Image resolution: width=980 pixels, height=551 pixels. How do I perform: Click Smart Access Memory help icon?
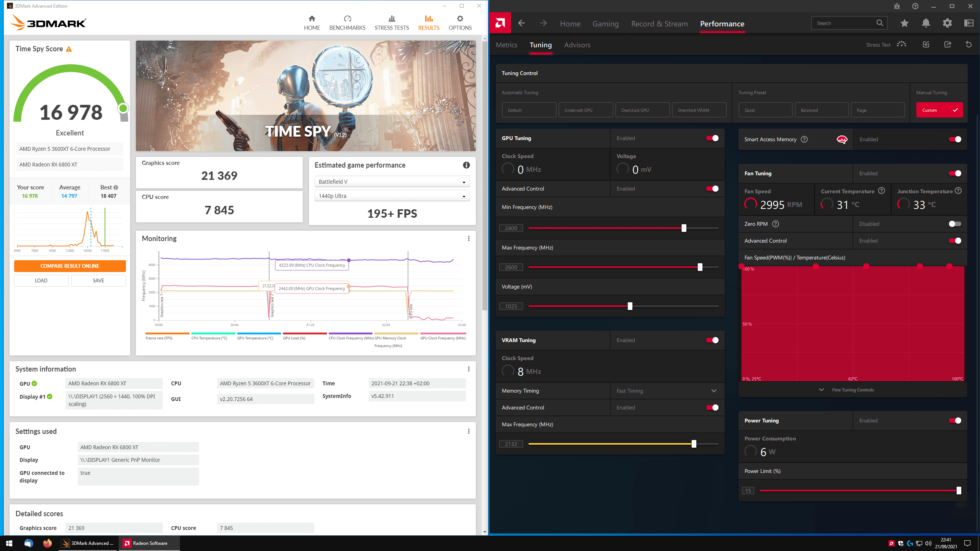click(804, 139)
